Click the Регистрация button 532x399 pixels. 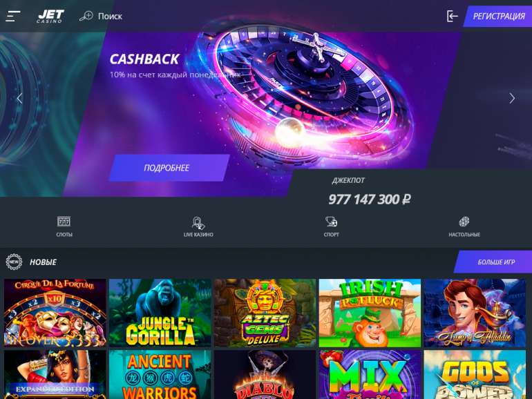pyautogui.click(x=498, y=16)
